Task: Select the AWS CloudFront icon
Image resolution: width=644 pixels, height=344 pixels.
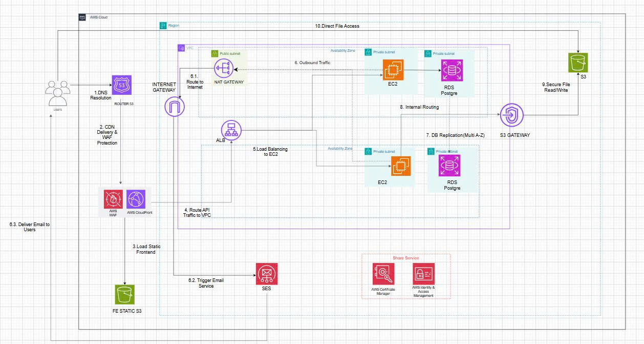Action: coord(137,200)
